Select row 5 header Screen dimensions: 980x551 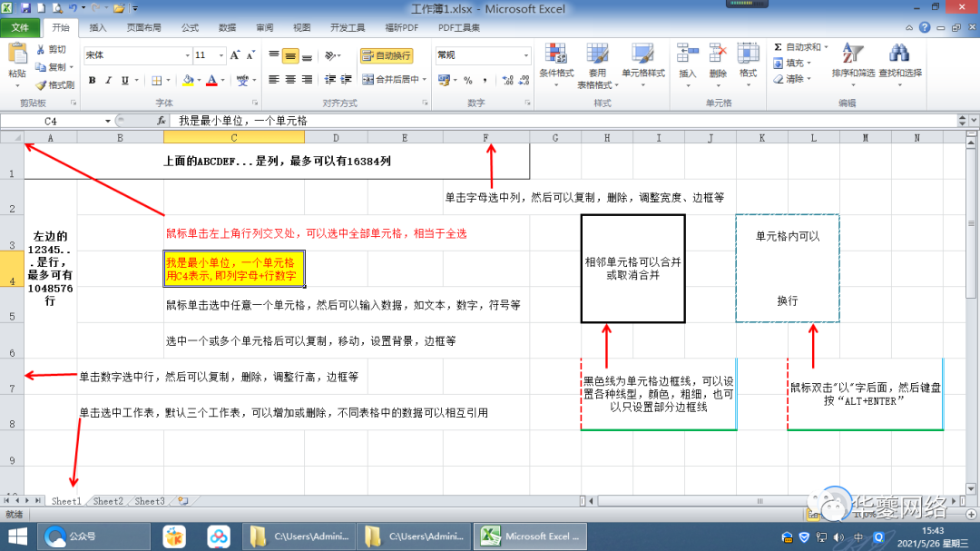12,305
